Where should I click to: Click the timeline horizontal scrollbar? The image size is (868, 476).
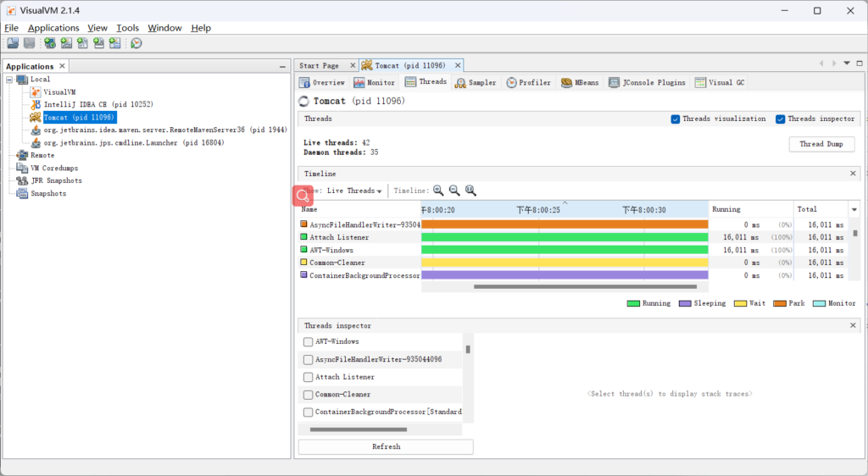click(585, 287)
